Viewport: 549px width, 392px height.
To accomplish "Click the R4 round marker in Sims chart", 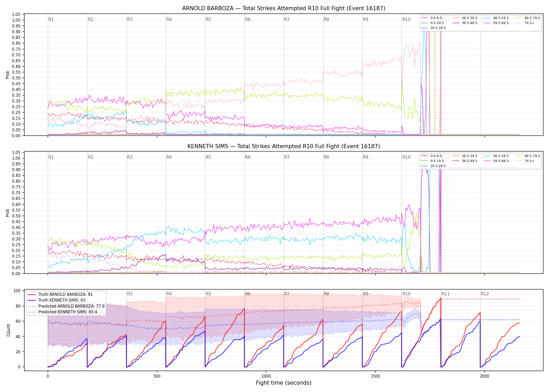I will pyautogui.click(x=169, y=157).
